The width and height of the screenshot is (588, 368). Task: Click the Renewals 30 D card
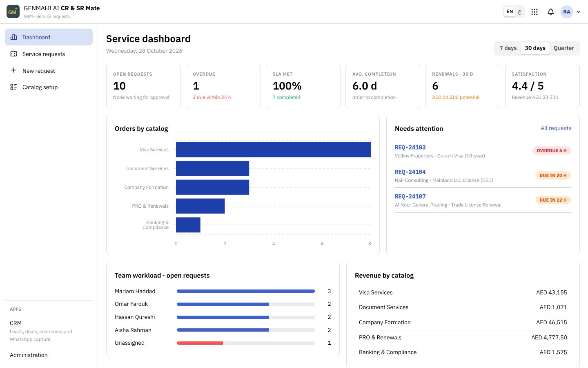coord(462,86)
